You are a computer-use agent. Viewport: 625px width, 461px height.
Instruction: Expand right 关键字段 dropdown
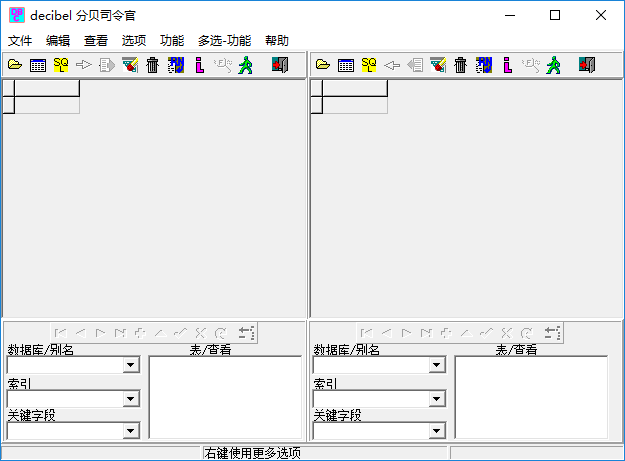pyautogui.click(x=437, y=431)
